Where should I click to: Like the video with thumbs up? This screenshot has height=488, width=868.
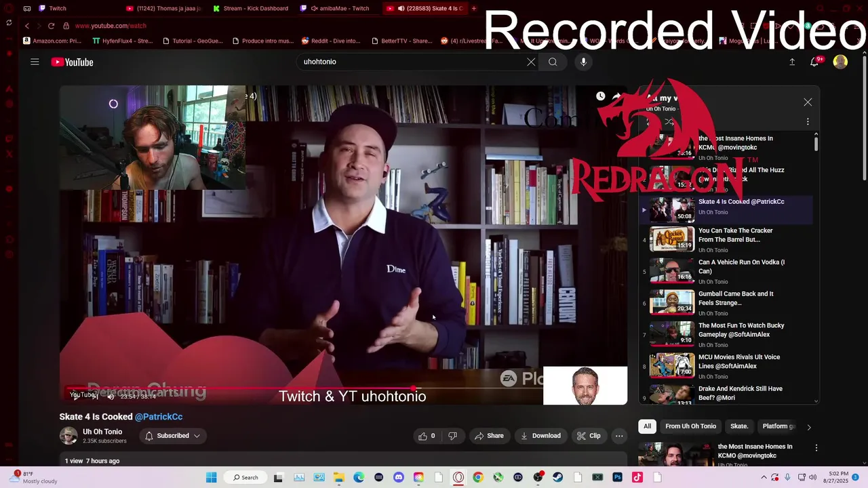427,436
